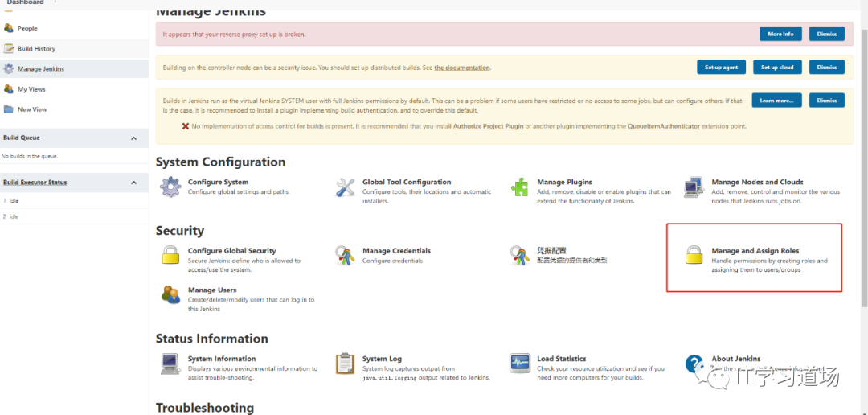Collapse the Build Executor Status panel
Screen dimensions: 868x415
133,183
